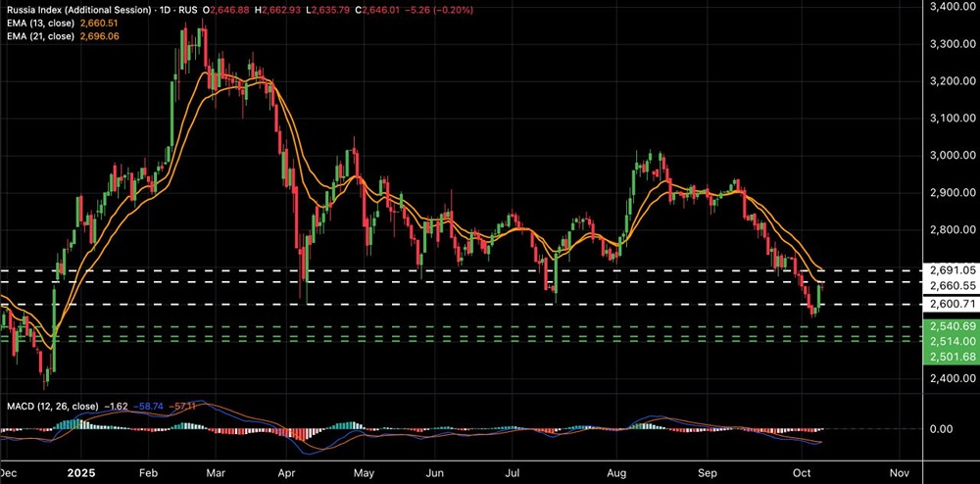Click the Mar label on the time axis
This screenshot has width=980, height=484.
coord(215,473)
